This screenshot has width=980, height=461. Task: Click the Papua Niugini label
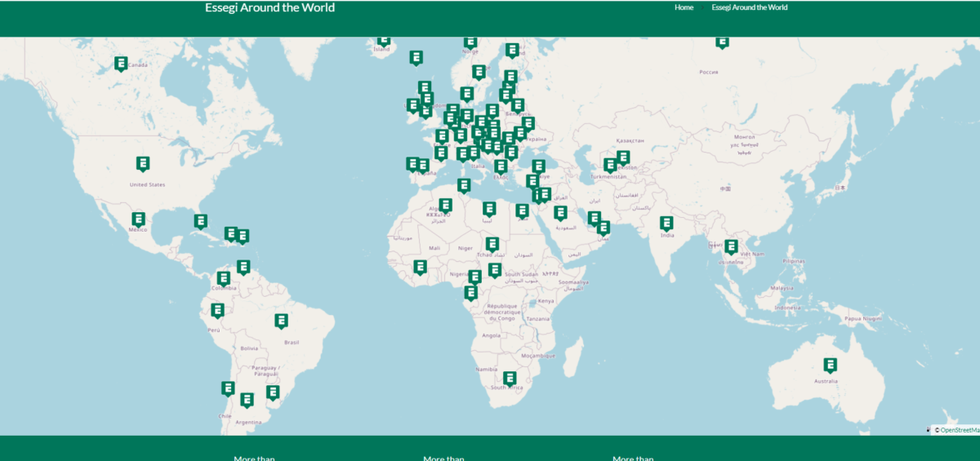coord(864,318)
